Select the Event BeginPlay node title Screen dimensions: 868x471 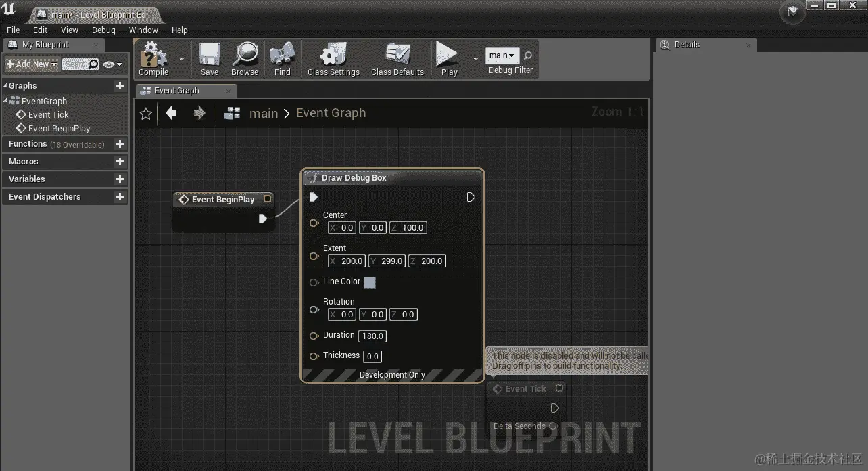click(223, 199)
